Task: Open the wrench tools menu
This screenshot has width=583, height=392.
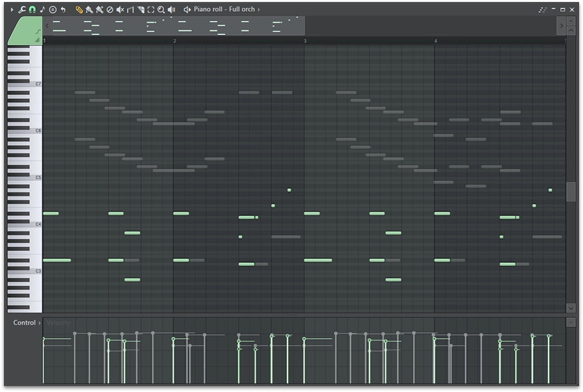Action: (x=21, y=10)
